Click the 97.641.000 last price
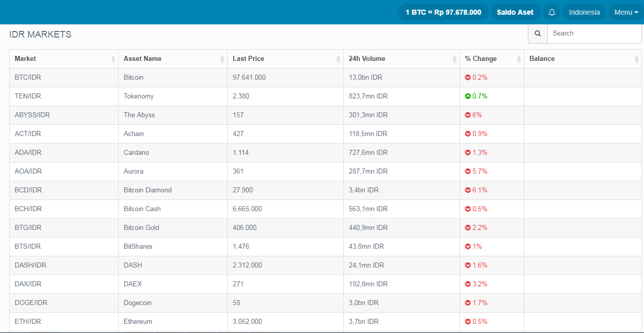This screenshot has width=644, height=333. point(249,78)
